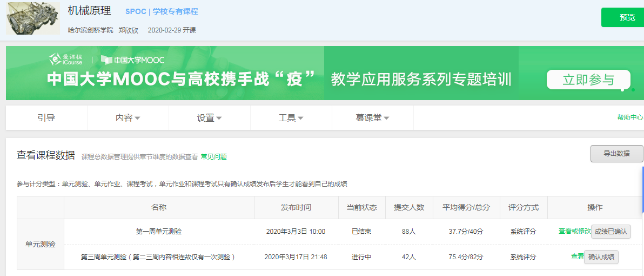Screen dimensions: 644x276
Task: Click 系统评分 in the 第一周单元测验 row
Action: pos(523,232)
